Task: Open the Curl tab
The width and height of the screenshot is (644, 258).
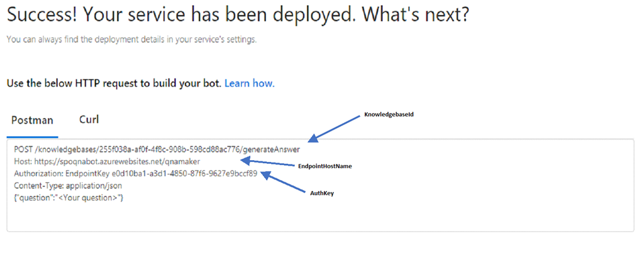Action: point(89,120)
